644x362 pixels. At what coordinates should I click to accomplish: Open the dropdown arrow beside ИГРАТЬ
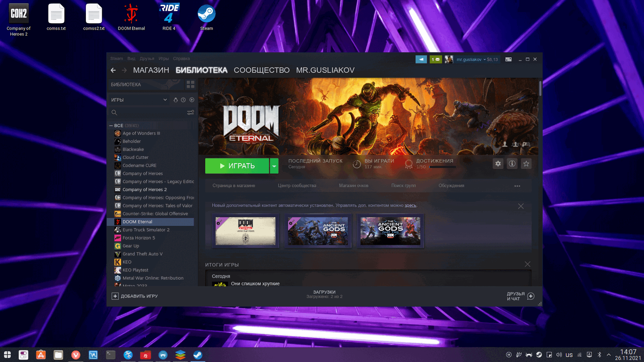274,166
